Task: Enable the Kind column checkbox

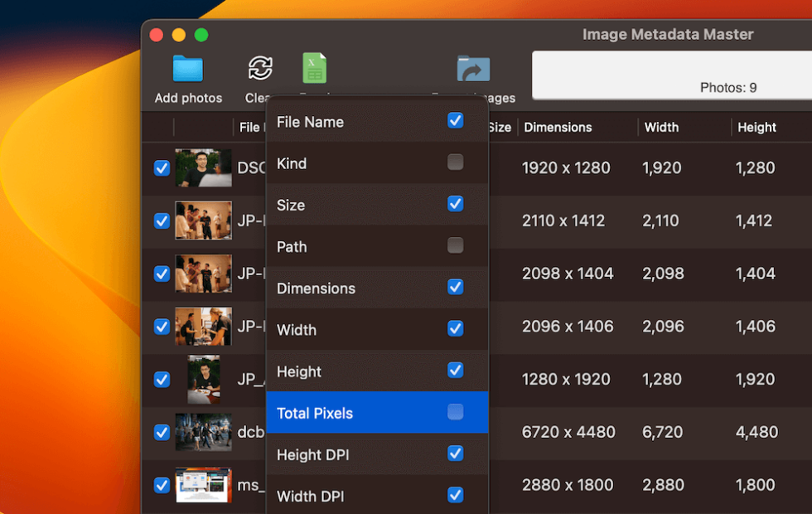Action: tap(455, 162)
